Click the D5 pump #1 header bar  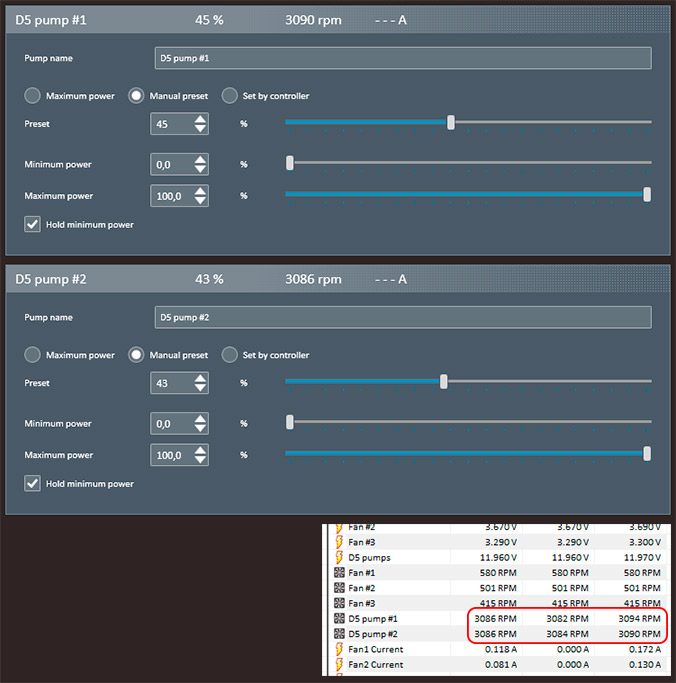[338, 20]
